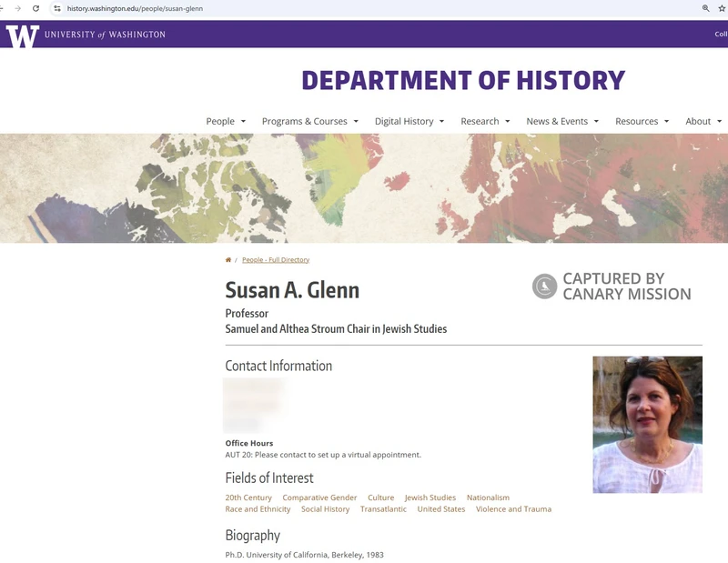This screenshot has width=728, height=563.
Task: Expand the People menu
Action: pyautogui.click(x=226, y=121)
